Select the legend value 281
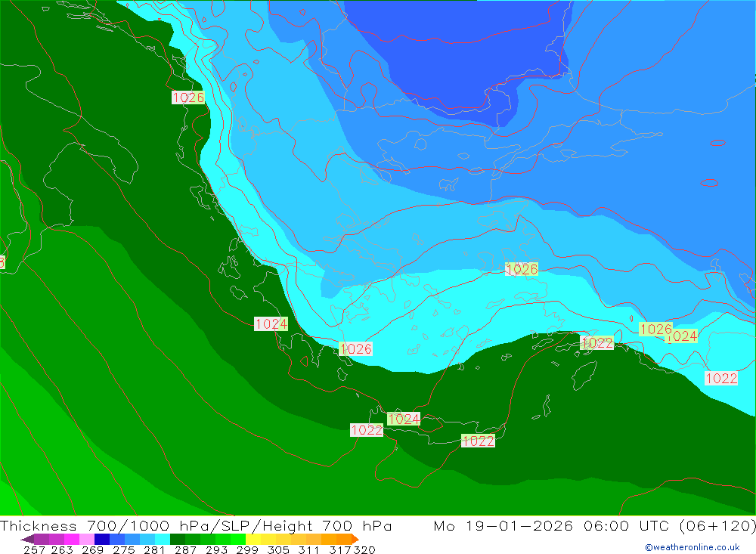This screenshot has height=554, width=756. (x=154, y=549)
